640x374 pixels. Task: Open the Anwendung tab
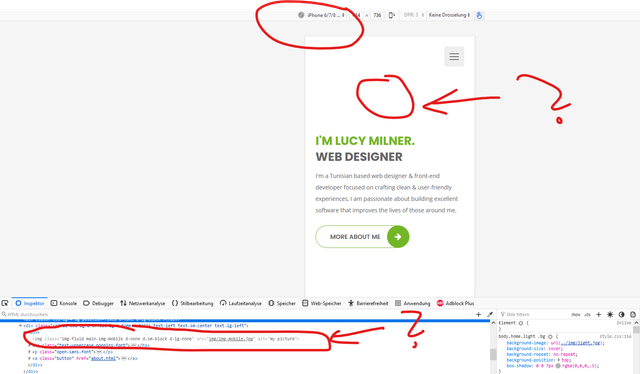point(413,303)
